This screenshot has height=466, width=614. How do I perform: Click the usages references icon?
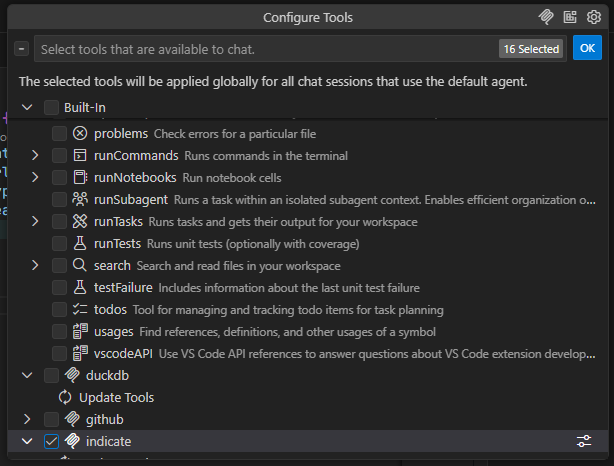tap(80, 331)
